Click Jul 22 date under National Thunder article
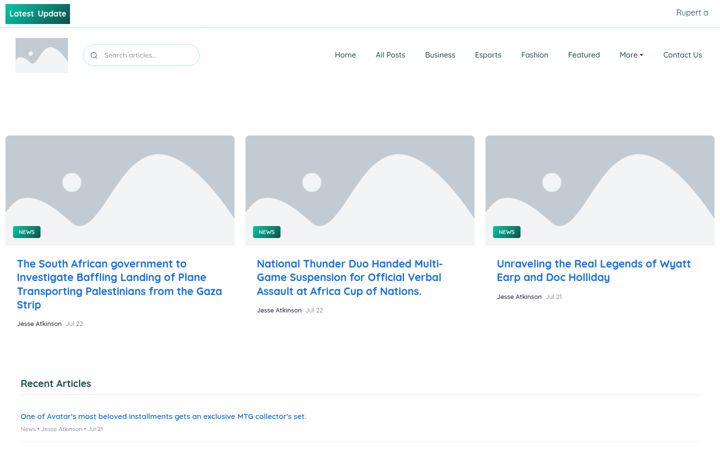 (315, 310)
